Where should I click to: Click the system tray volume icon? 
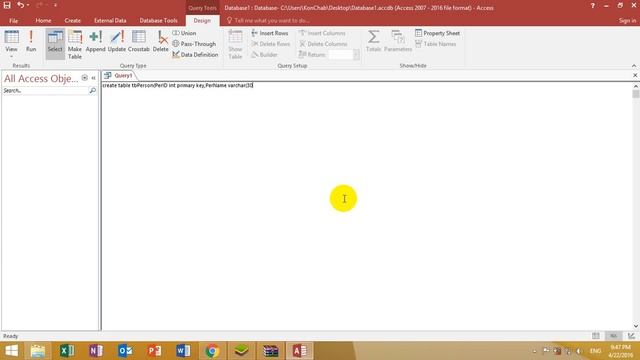coord(579,351)
